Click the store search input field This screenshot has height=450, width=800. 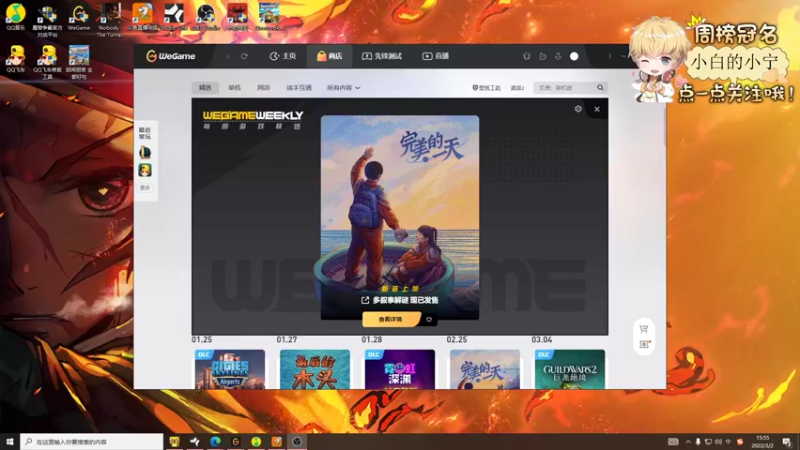pyautogui.click(x=564, y=88)
